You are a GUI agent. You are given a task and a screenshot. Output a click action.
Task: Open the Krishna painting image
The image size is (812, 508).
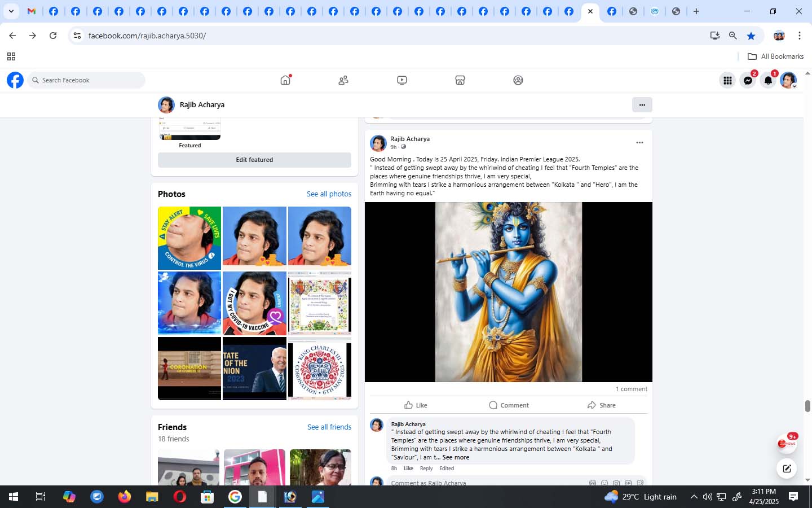pos(509,292)
